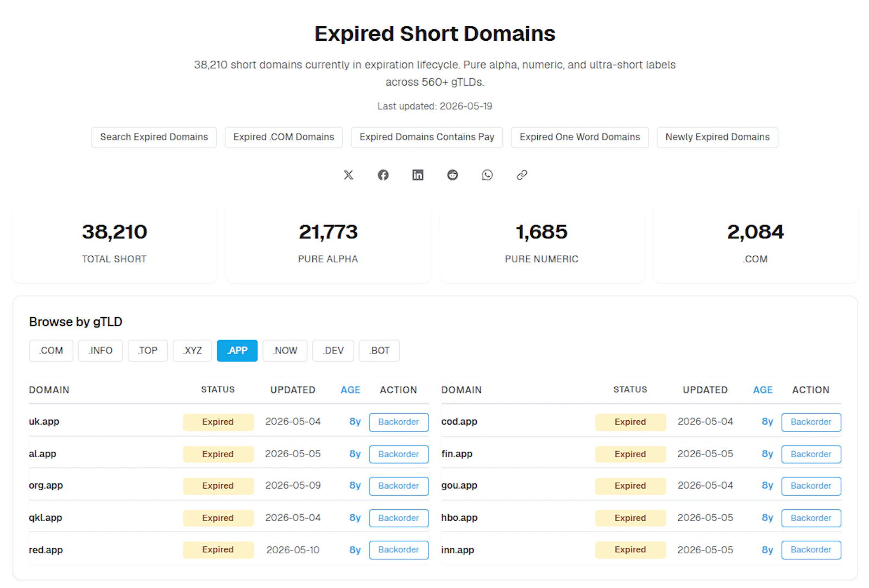The width and height of the screenshot is (869, 588).
Task: Share page on LinkedIn
Action: coord(418,175)
